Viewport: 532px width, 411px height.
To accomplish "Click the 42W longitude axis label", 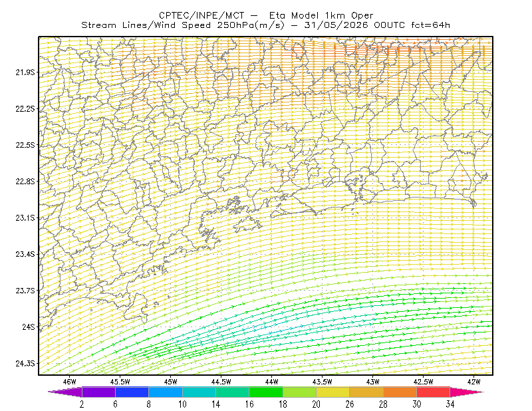I will 473,382.
